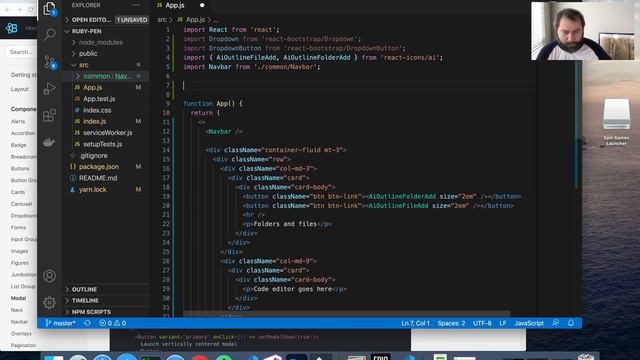The height and width of the screenshot is (360, 640).
Task: Open Navbar link in browser sidebar
Action: [20, 322]
